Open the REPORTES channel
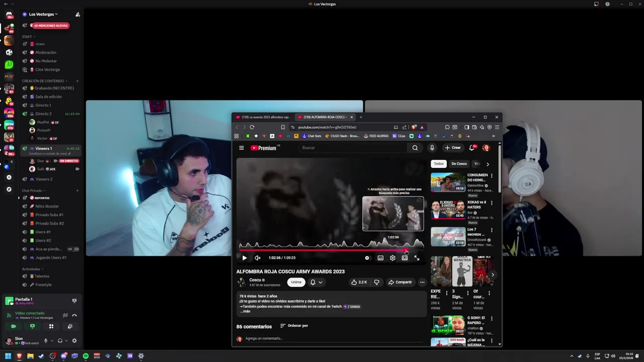Screen dimensions: 644x362 50,198
